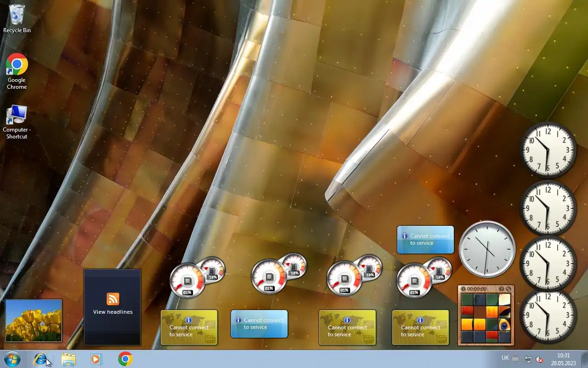588x368 pixels.
Task: Select the Google Chrome desktop shortcut
Action: pyautogui.click(x=17, y=71)
